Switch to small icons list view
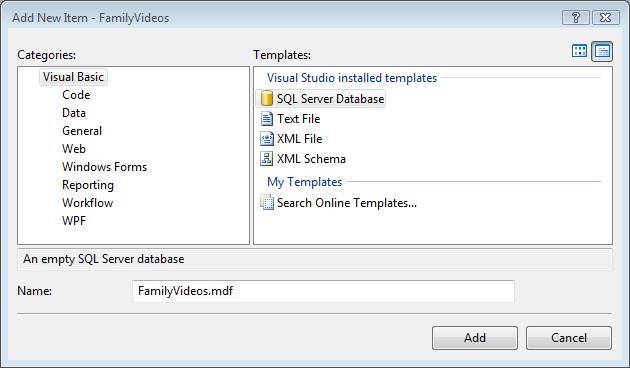This screenshot has height=368, width=630. click(602, 51)
